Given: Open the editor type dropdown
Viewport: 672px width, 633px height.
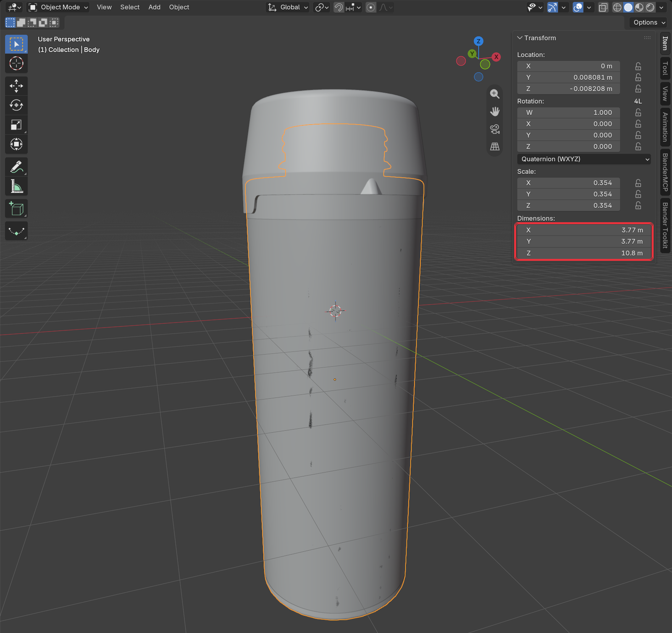Looking at the screenshot, I should pos(14,7).
